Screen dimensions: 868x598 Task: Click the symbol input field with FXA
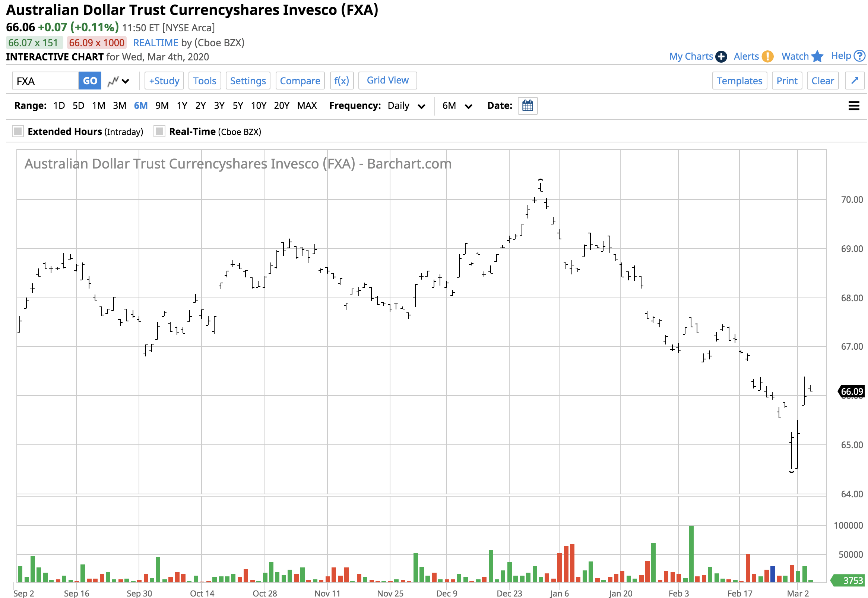(45, 81)
